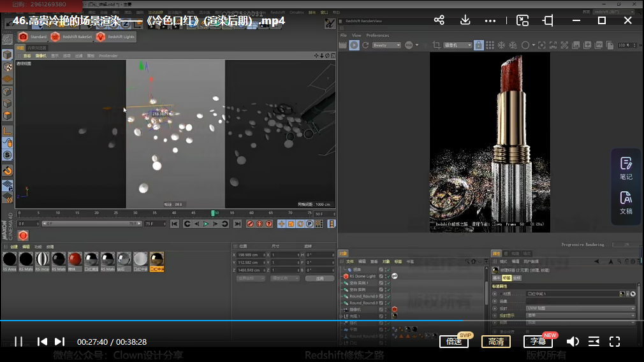Viewport: 644px width, 362px height.
Task: Toggle parameter (P) keyframe channel icon
Action: tap(310, 224)
